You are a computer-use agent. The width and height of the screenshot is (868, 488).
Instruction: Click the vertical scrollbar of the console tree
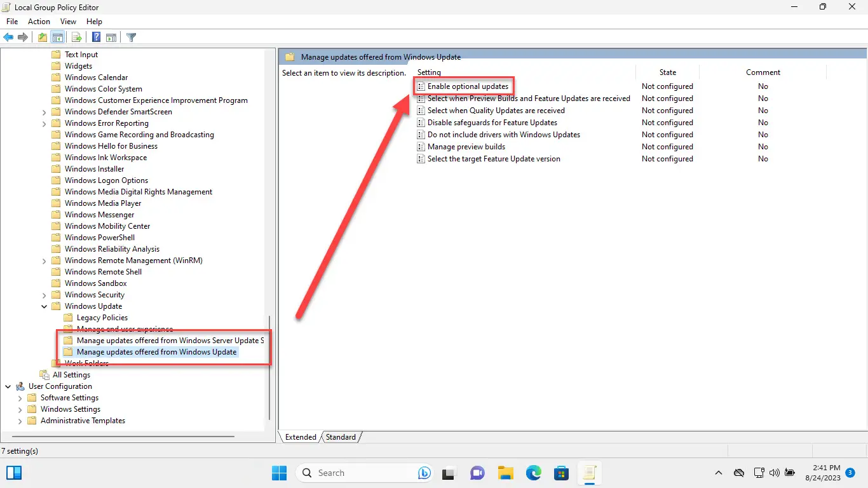pos(271,369)
